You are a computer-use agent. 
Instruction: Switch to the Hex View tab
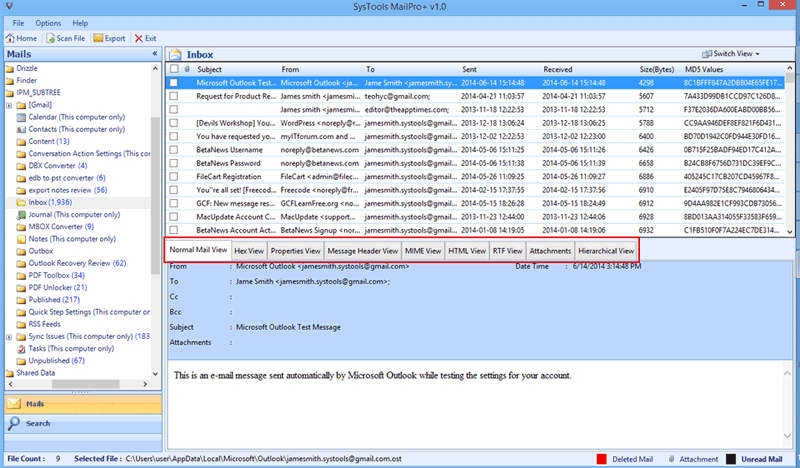click(x=249, y=251)
